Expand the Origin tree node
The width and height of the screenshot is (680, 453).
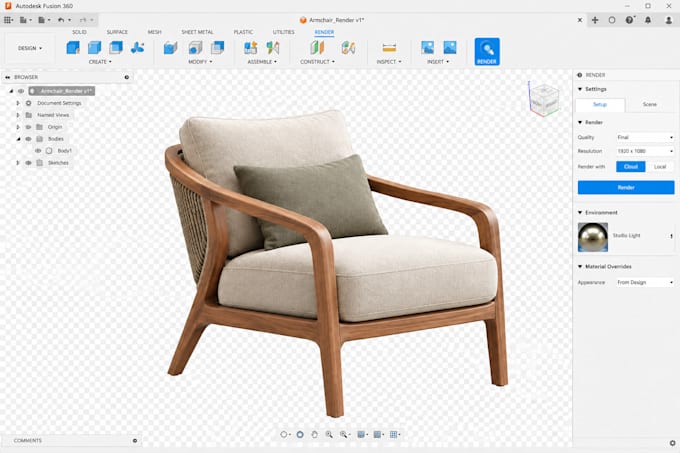[x=18, y=127]
